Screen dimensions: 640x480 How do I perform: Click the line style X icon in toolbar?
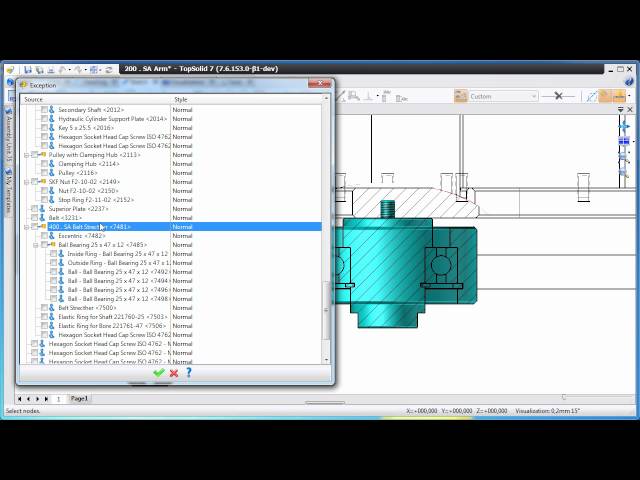coord(559,96)
